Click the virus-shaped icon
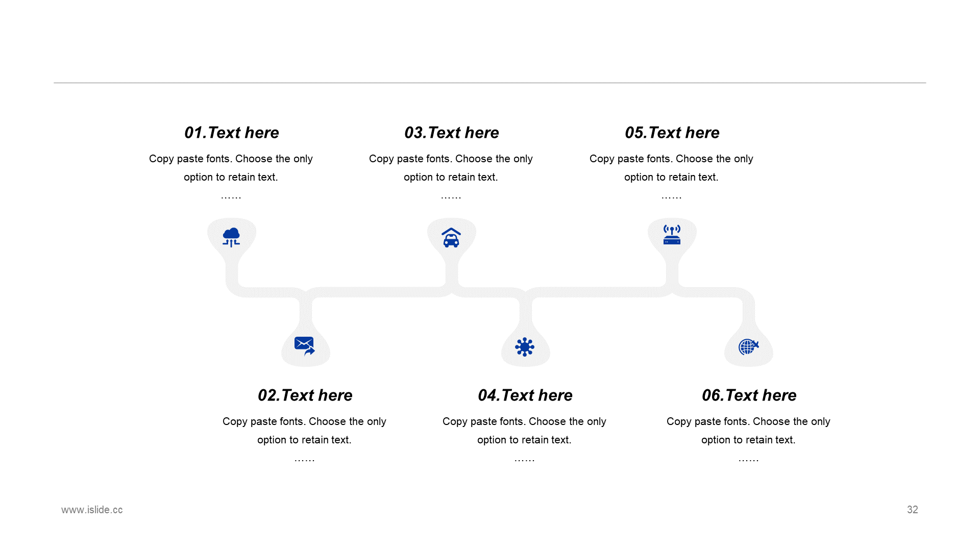This screenshot has width=980, height=551. (525, 347)
